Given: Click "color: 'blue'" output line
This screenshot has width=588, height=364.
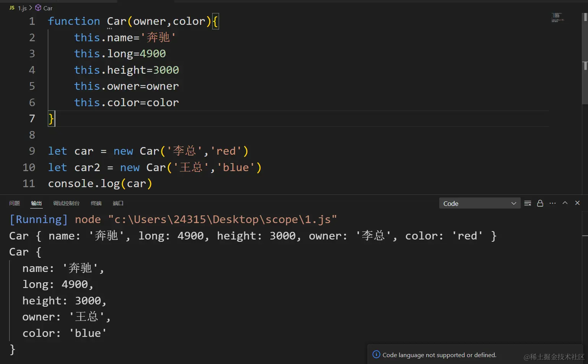Looking at the screenshot, I should [64, 333].
